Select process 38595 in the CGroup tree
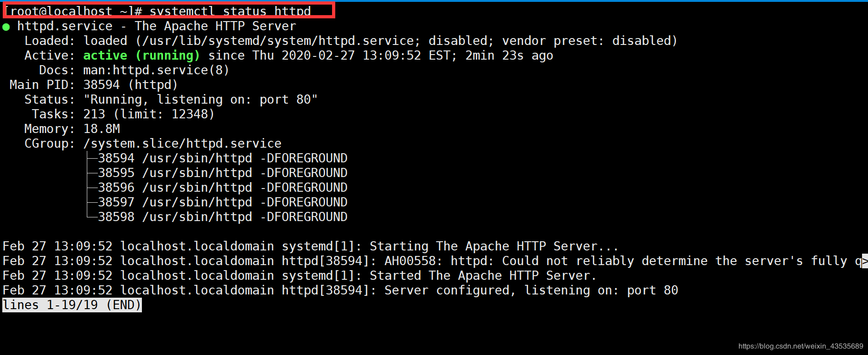The height and width of the screenshot is (355, 868). 116,173
